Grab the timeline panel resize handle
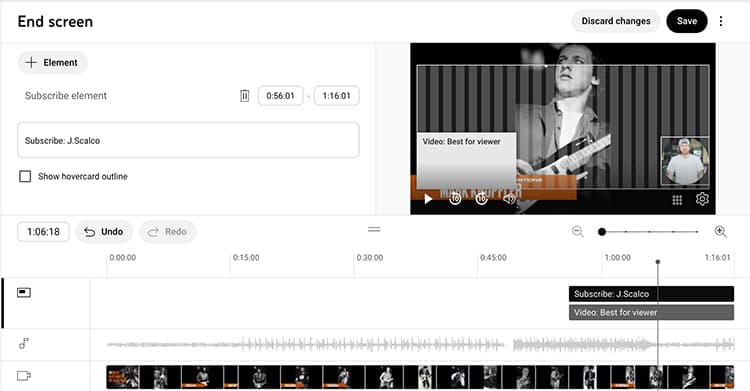750x391 pixels. click(x=374, y=230)
